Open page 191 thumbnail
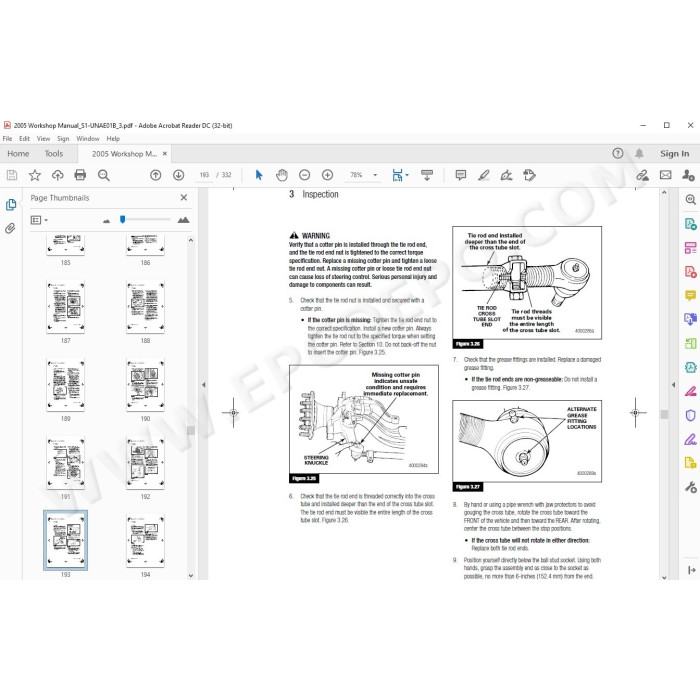700x700 pixels. pos(66,463)
